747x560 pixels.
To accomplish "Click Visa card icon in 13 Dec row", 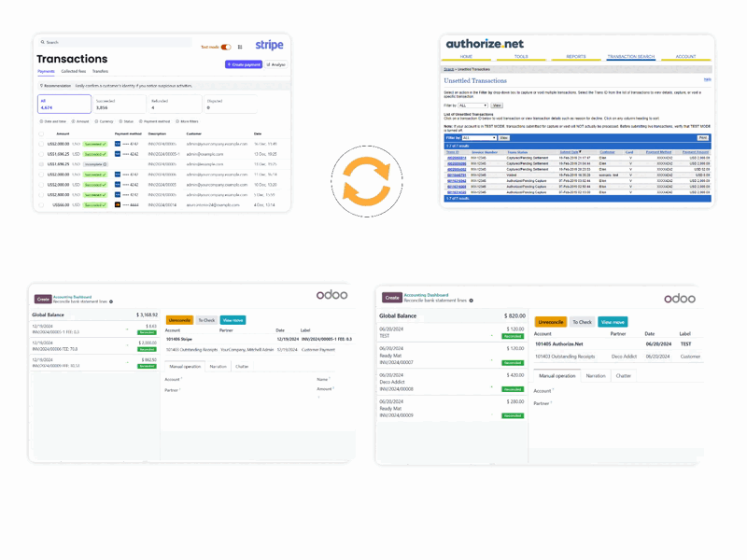I will click(118, 154).
